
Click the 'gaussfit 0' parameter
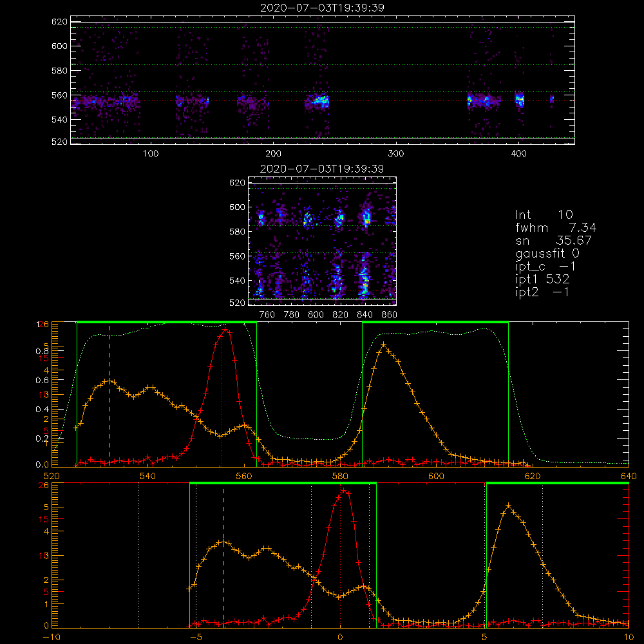[547, 253]
